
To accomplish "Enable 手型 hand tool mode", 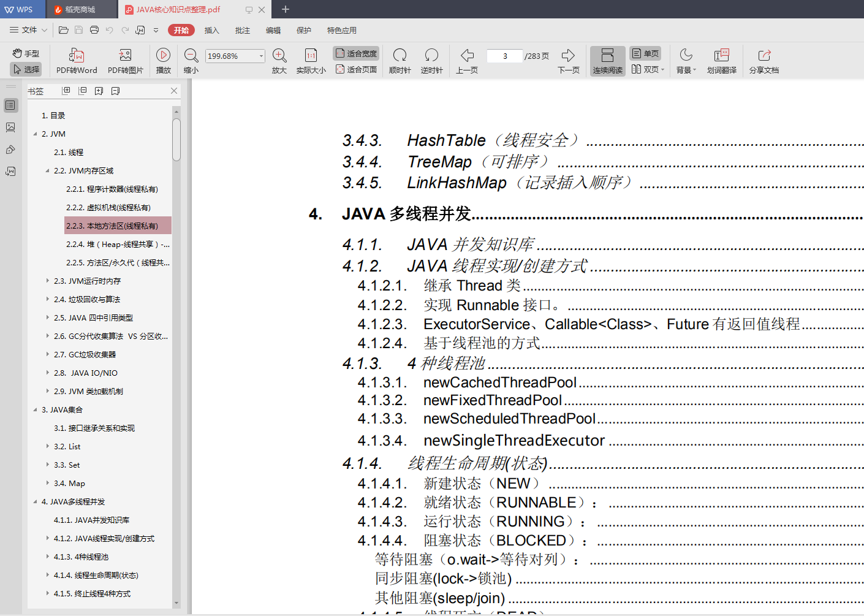I will (x=26, y=53).
